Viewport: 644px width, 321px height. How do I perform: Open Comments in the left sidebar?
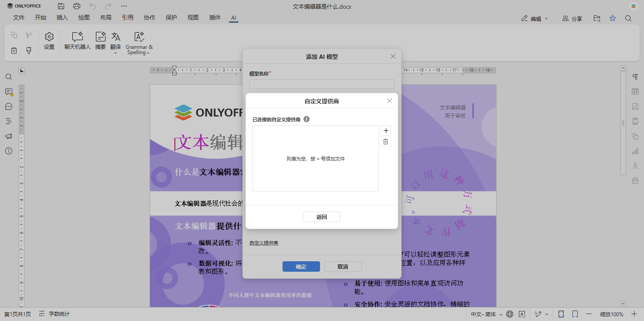[x=8, y=92]
